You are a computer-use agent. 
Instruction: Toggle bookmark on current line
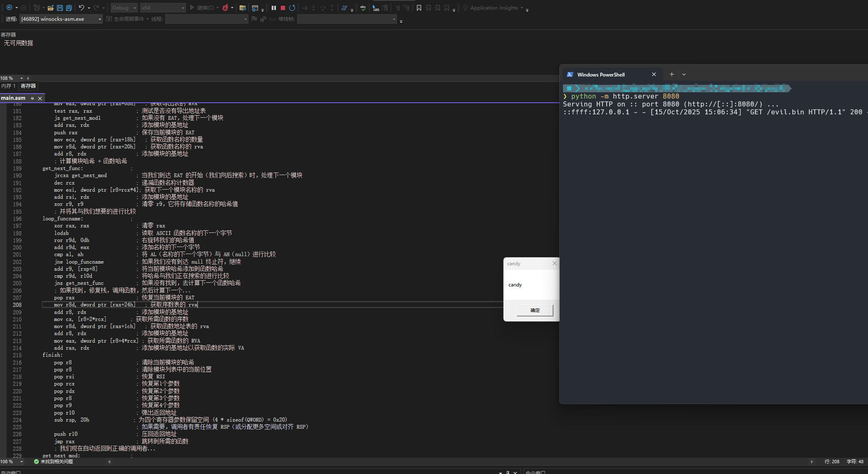coord(419,7)
